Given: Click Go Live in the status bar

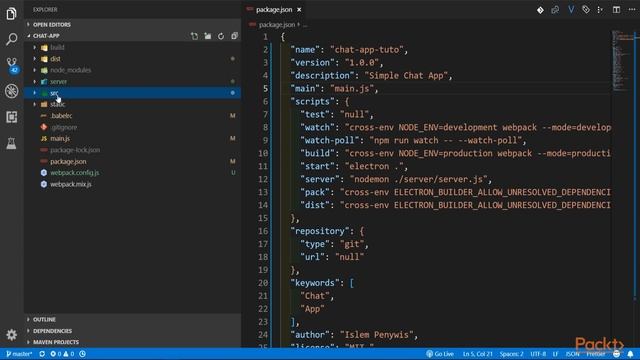Looking at the screenshot, I should (440, 354).
